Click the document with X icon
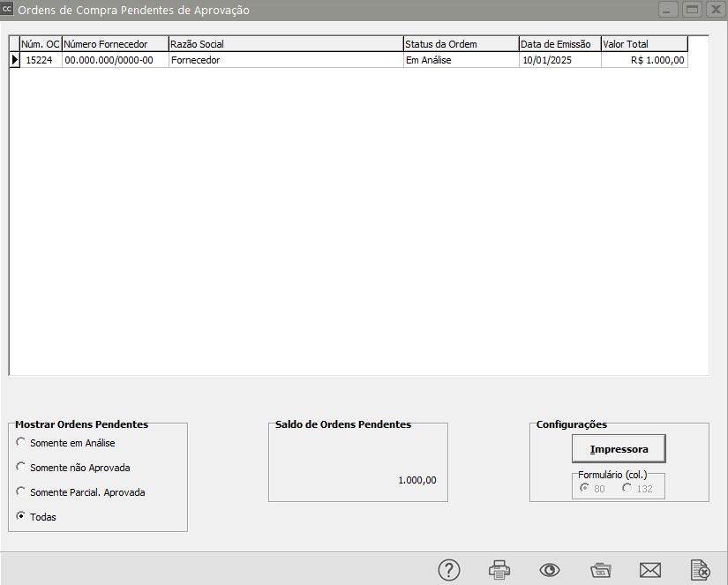 point(701,570)
